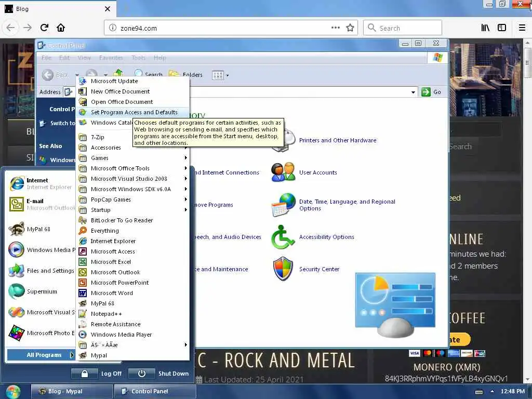Open the Views button dropdown arrow

(228, 75)
